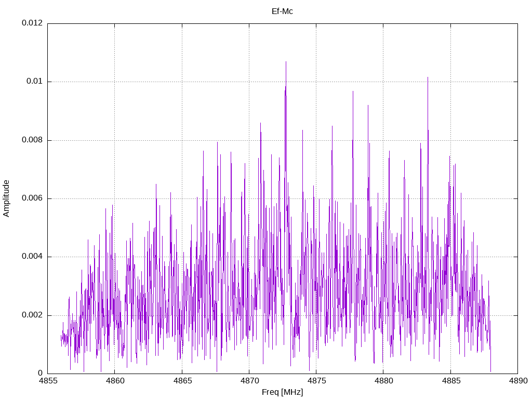Click the 4880 x-axis tick label

pyautogui.click(x=383, y=381)
